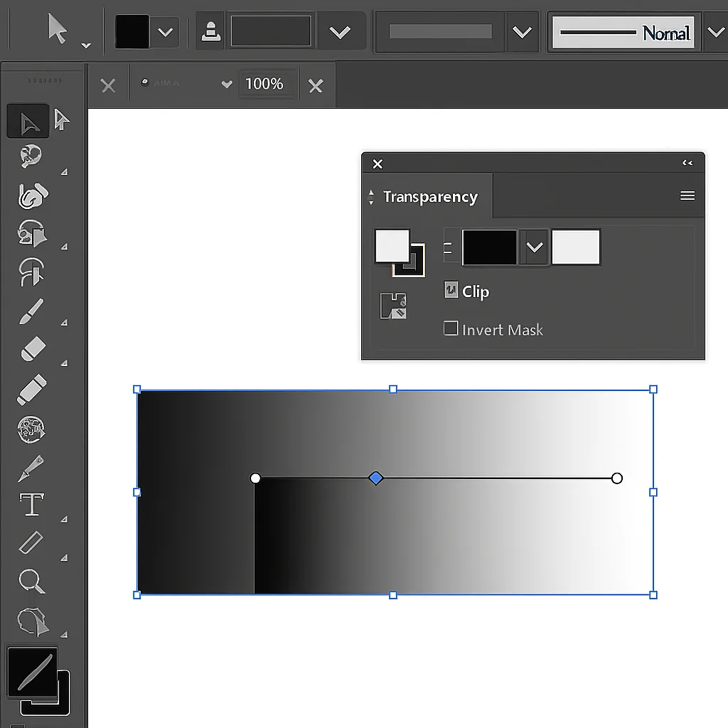This screenshot has width=728, height=728.
Task: Open the document tab dropdown chevron
Action: [x=227, y=84]
